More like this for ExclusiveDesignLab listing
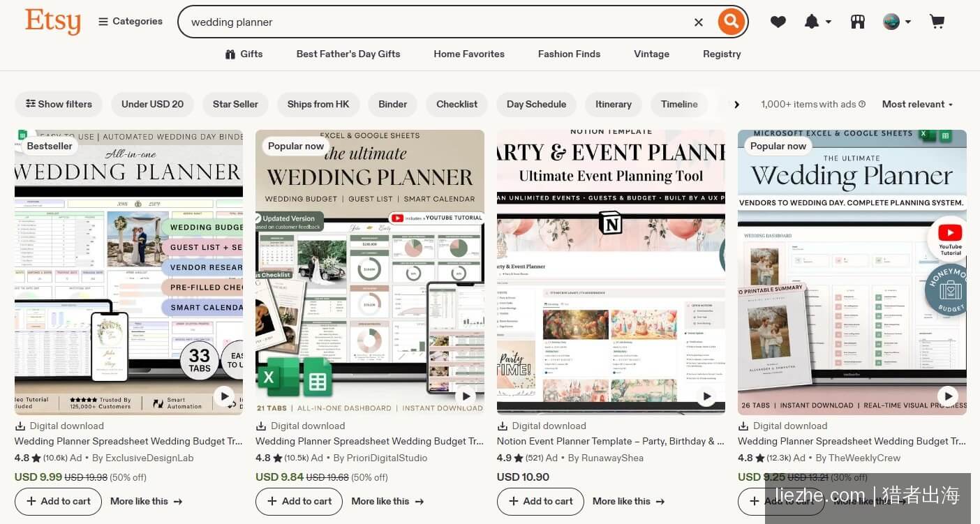 pyautogui.click(x=147, y=501)
